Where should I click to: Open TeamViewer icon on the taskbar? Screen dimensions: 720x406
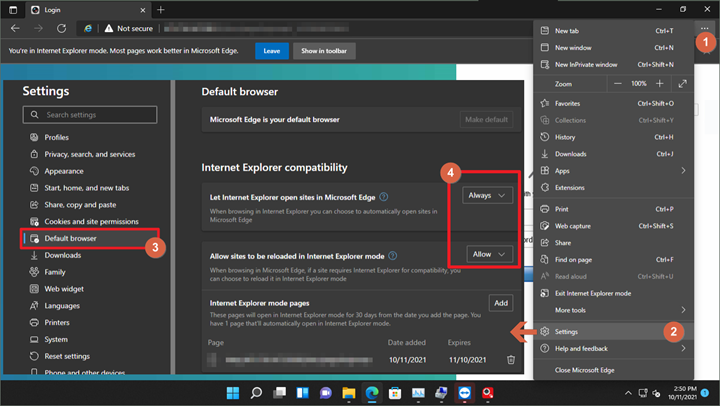click(x=465, y=393)
